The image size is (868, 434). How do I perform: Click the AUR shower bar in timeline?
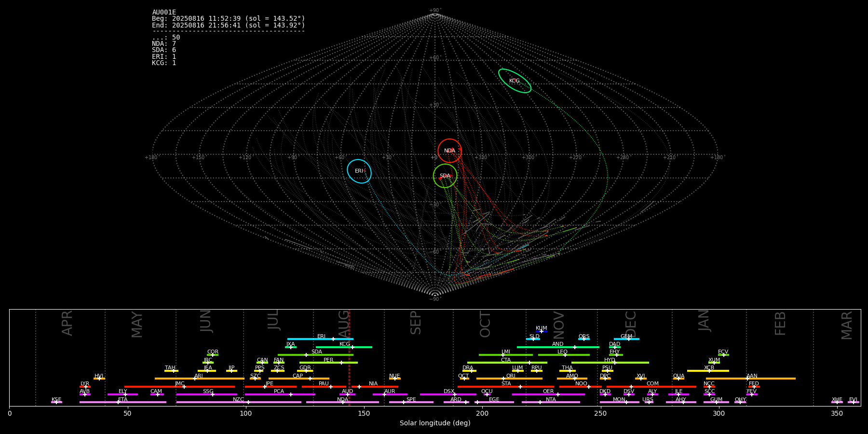[390, 394]
